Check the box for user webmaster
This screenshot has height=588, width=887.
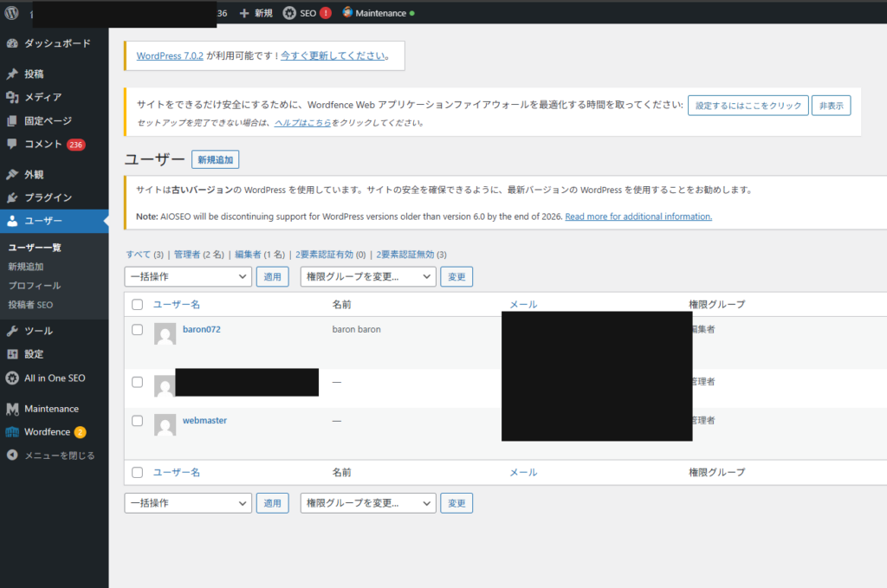point(138,421)
